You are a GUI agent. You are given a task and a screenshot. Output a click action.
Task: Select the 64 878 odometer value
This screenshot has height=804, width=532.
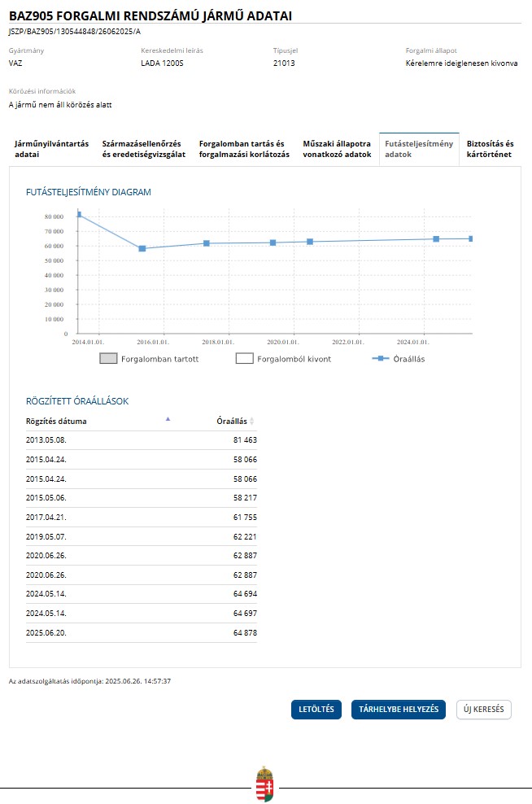[245, 633]
